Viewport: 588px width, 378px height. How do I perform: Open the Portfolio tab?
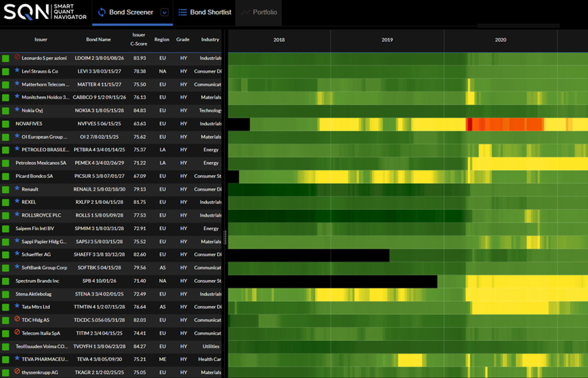pyautogui.click(x=259, y=12)
